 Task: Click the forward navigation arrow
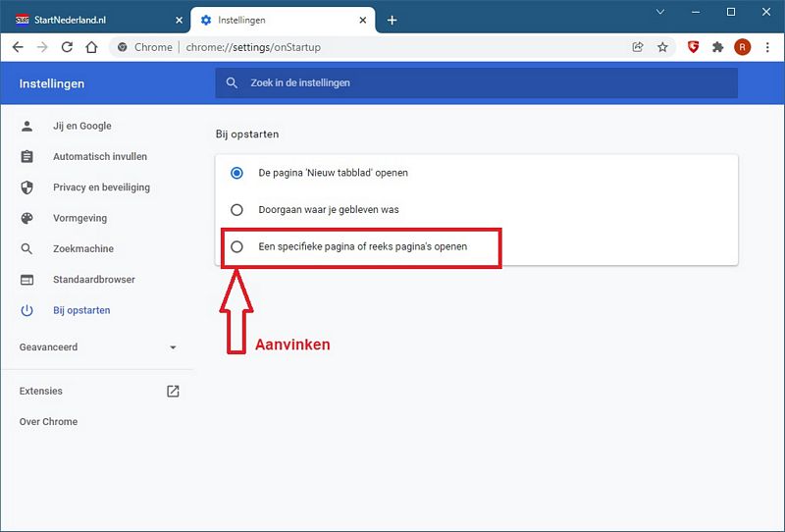pyautogui.click(x=42, y=47)
